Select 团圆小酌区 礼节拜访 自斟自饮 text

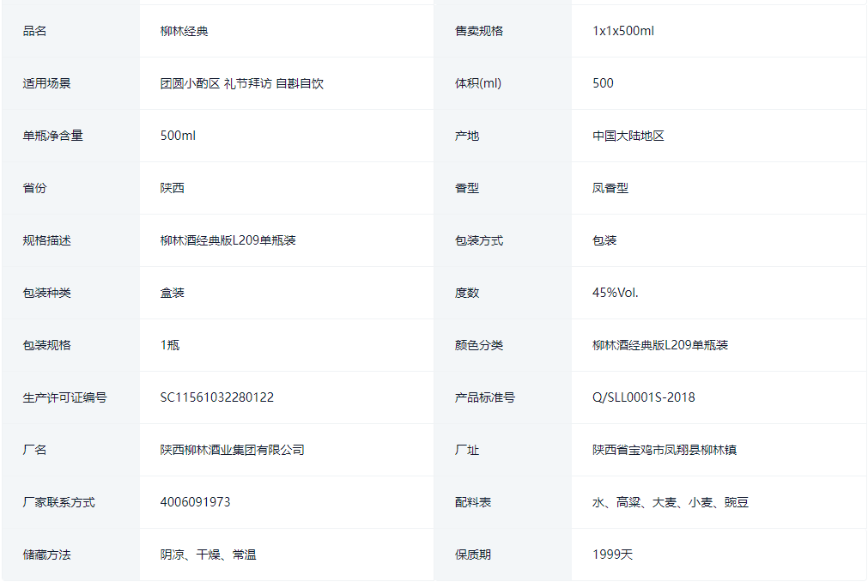click(x=242, y=83)
